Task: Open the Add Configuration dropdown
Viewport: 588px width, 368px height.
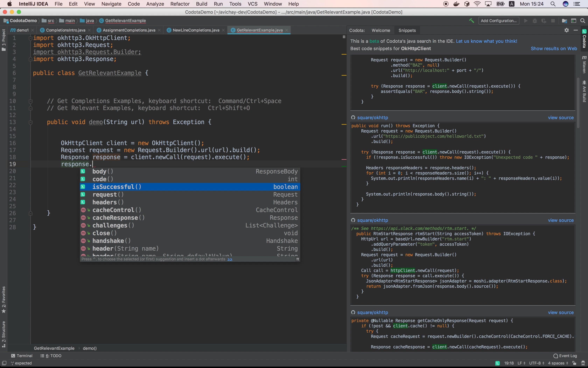Action: pos(499,21)
